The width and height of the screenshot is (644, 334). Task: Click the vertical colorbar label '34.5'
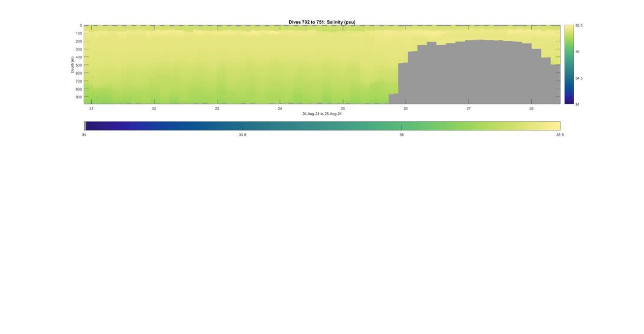579,78
